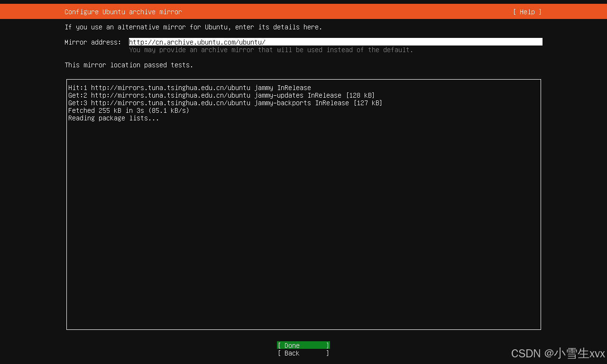Click the Get:2 jammy-updates InRelease log line
The image size is (607, 364).
tap(221, 95)
